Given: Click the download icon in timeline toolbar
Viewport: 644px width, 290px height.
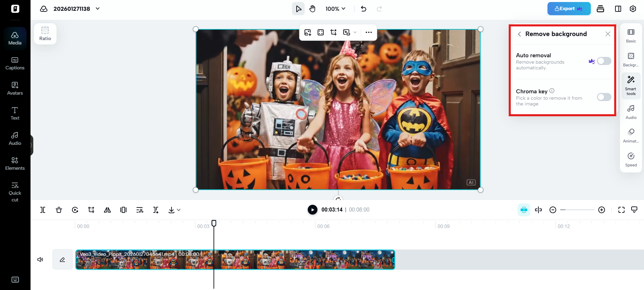Looking at the screenshot, I should pos(172,210).
